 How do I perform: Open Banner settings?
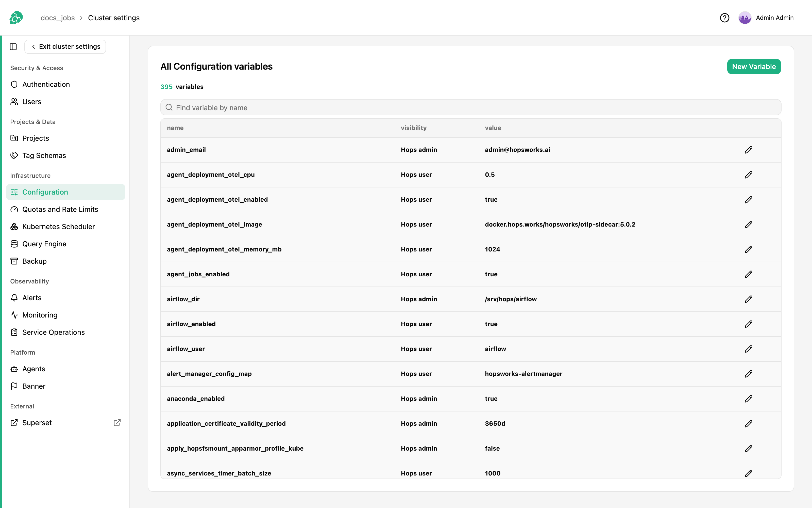pos(66,386)
